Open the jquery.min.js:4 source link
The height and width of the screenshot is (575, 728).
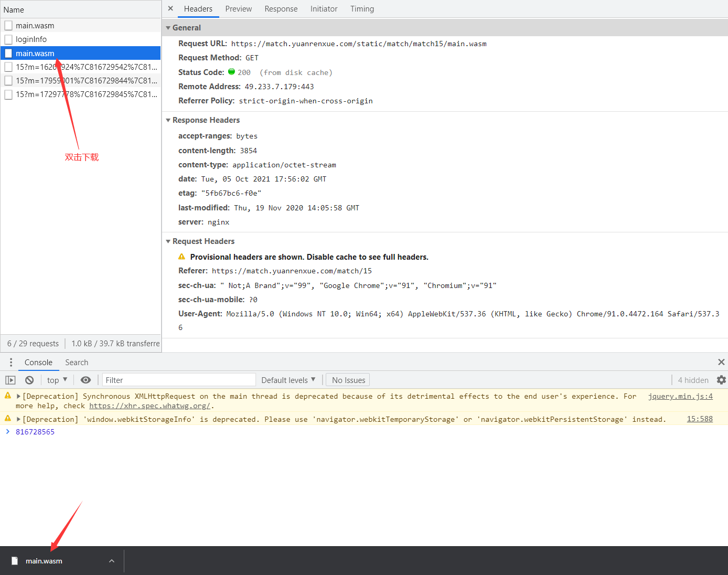click(x=680, y=397)
